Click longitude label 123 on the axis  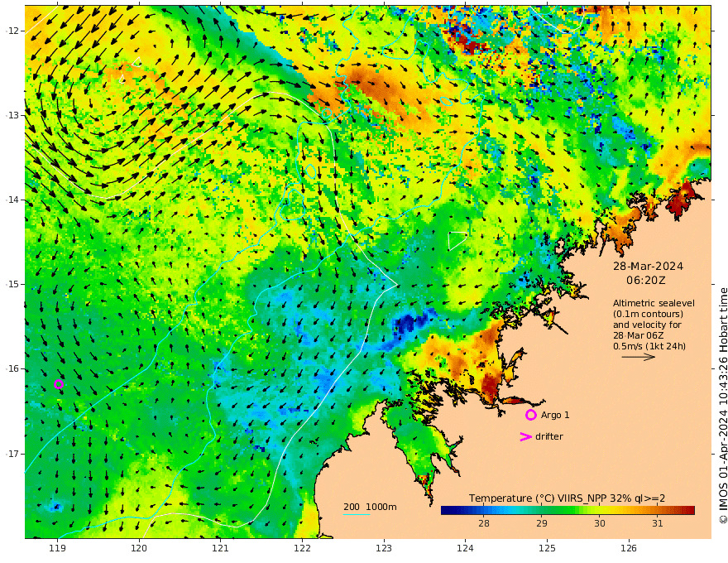(384, 548)
